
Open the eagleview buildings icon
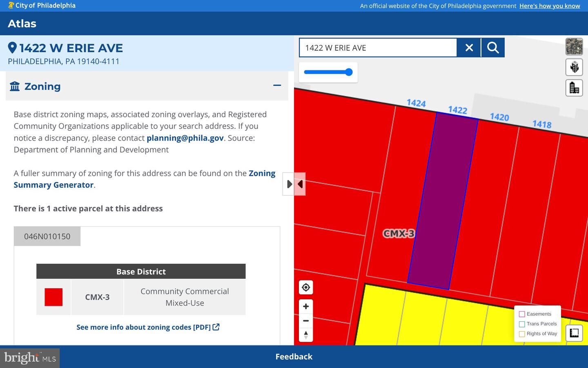click(x=574, y=88)
